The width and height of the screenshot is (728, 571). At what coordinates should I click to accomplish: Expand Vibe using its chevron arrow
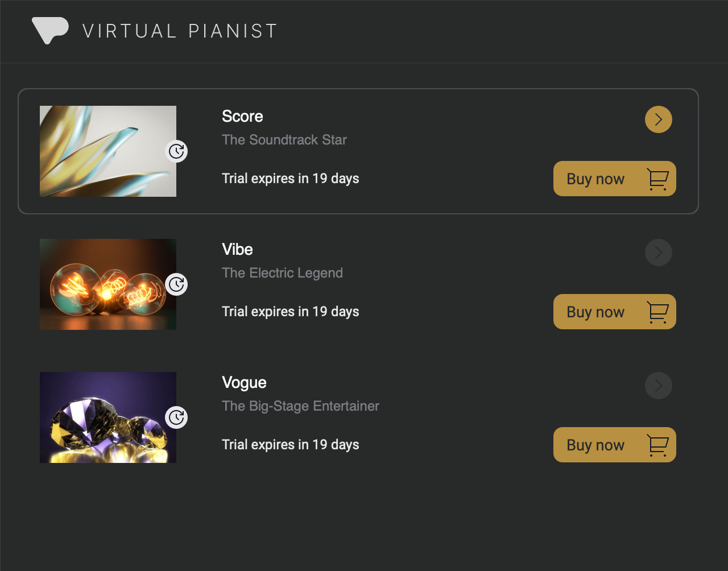[658, 253]
